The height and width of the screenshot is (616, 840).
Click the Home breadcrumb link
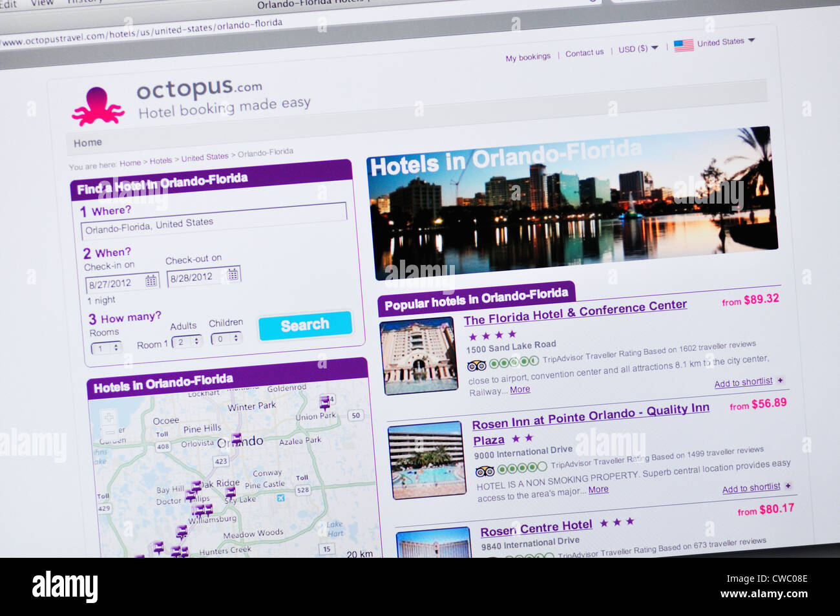click(x=130, y=163)
